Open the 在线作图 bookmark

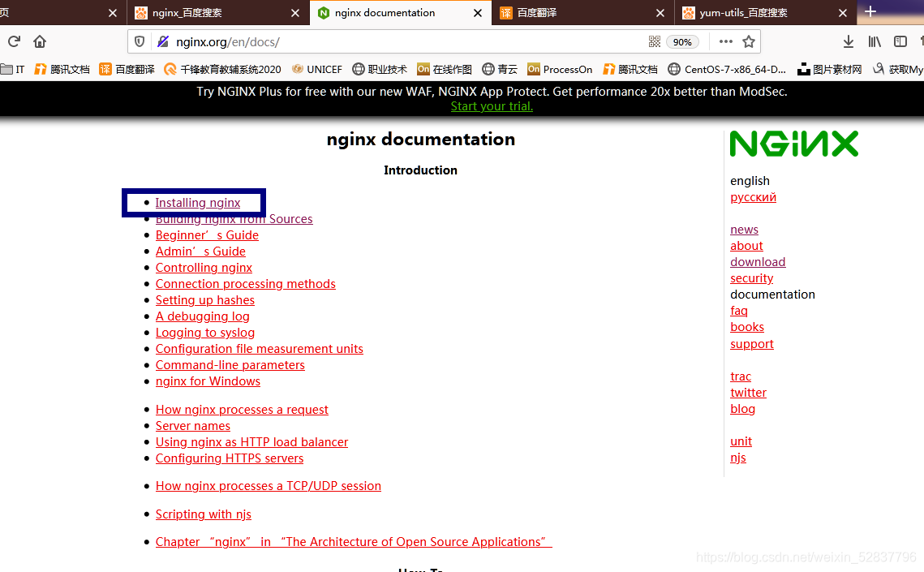tap(445, 70)
